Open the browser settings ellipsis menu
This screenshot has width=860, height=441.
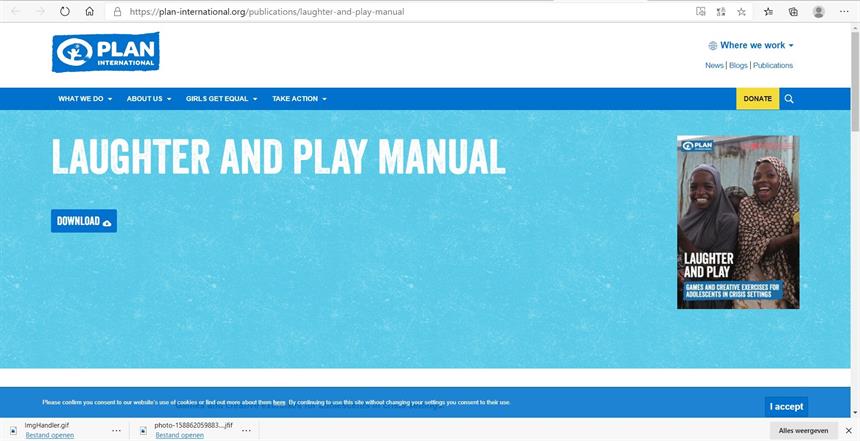tap(845, 12)
